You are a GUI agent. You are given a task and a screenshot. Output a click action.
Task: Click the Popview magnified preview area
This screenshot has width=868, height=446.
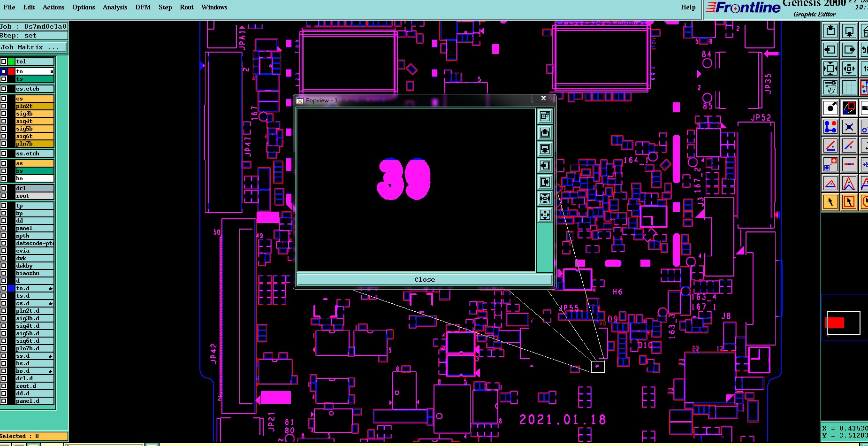click(416, 190)
